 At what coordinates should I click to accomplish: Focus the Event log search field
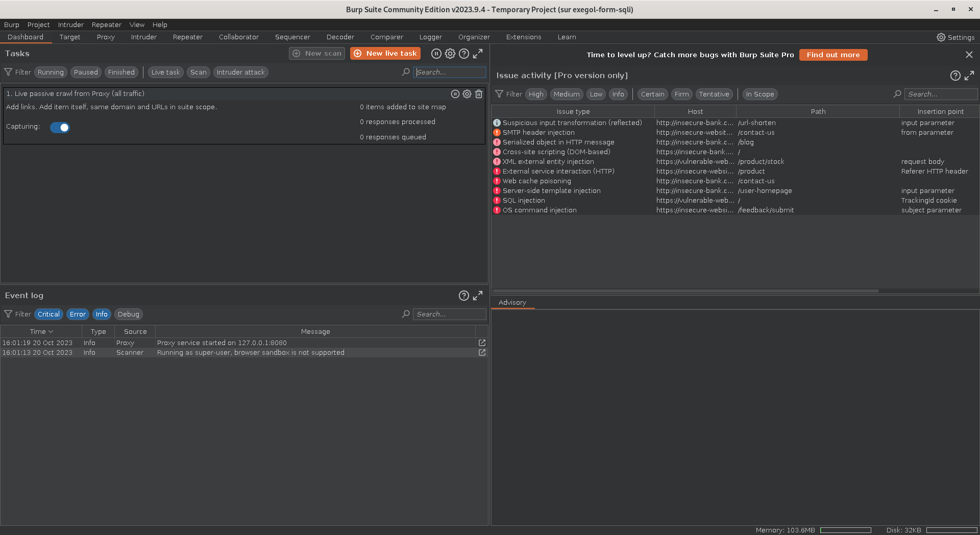(x=449, y=314)
